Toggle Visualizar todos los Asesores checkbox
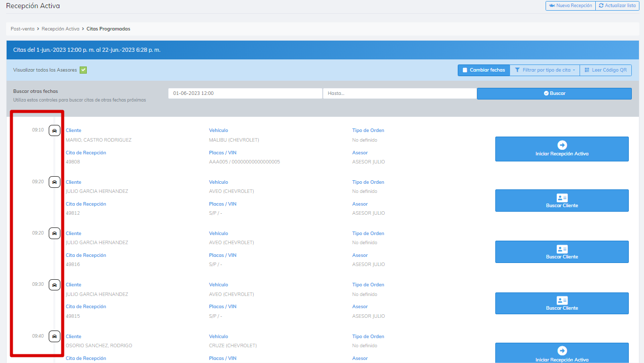Viewport: 644px width, 363px height. tap(83, 70)
